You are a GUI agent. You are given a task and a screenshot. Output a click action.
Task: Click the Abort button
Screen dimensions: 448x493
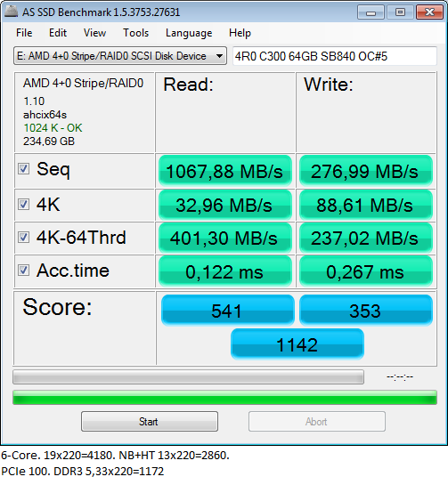[317, 421]
